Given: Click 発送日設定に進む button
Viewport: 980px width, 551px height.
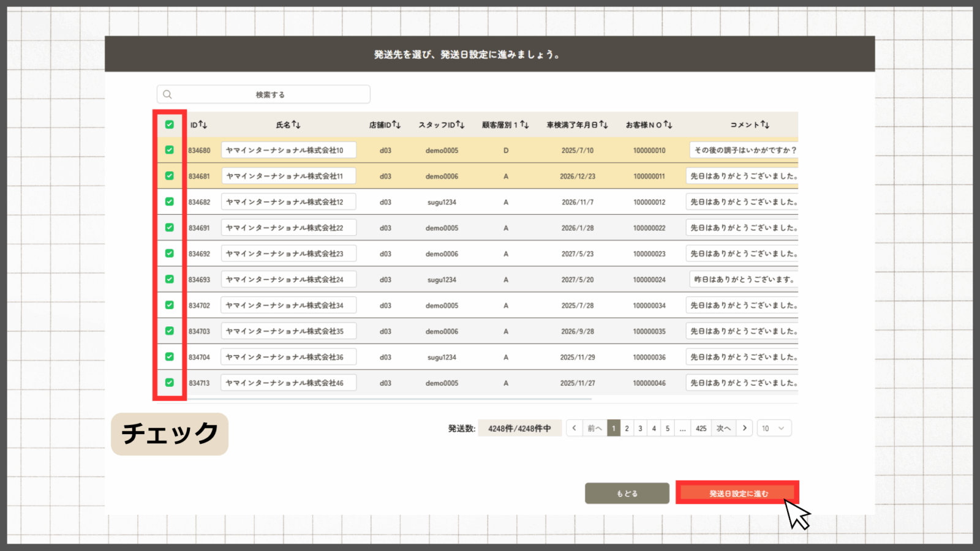Looking at the screenshot, I should pyautogui.click(x=737, y=493).
